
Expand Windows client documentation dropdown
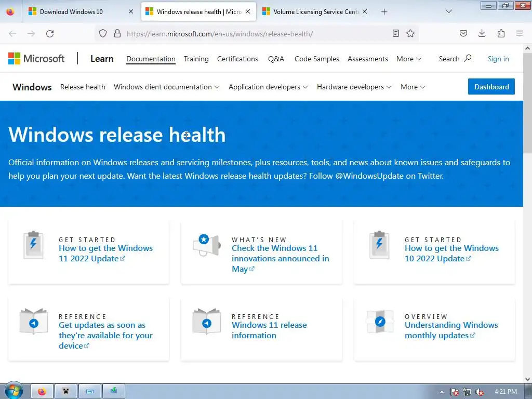click(167, 87)
